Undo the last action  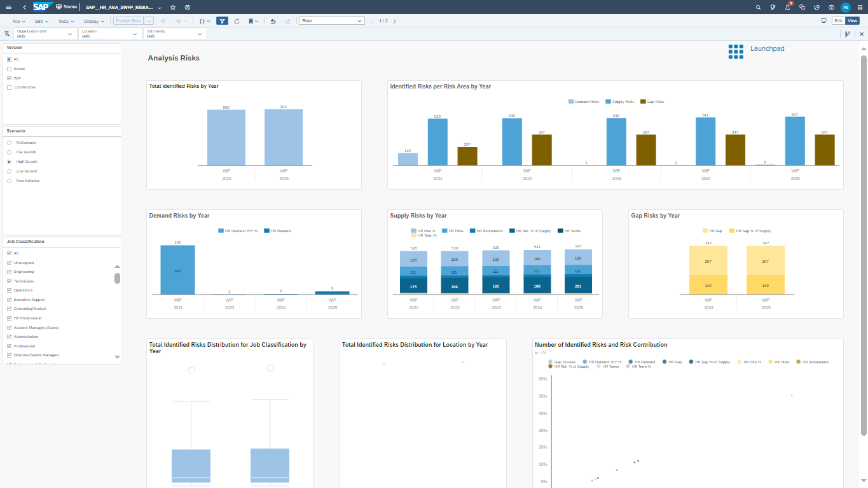click(x=273, y=21)
